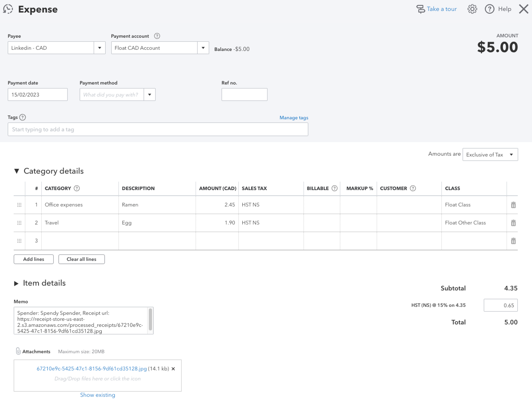Grab the drag handle of line 2
The image size is (532, 401).
coord(19,223)
